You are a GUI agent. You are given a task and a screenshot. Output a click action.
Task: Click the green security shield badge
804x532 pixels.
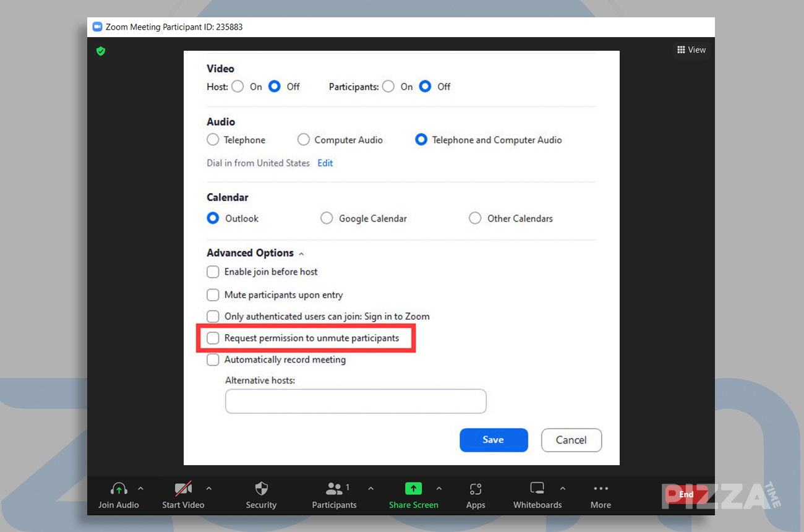pyautogui.click(x=101, y=51)
